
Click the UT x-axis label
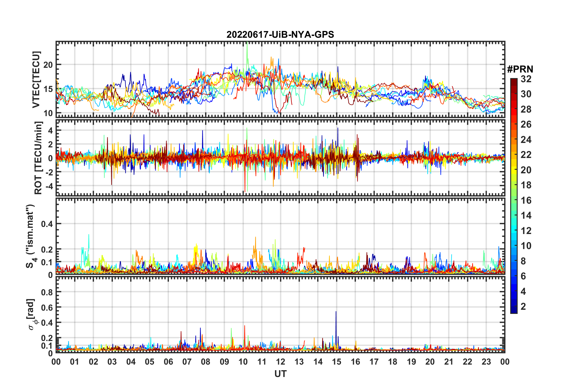280,374
